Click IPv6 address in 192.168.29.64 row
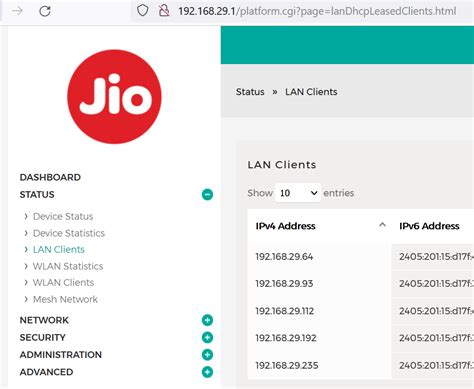This screenshot has height=389, width=474. pyautogui.click(x=436, y=257)
